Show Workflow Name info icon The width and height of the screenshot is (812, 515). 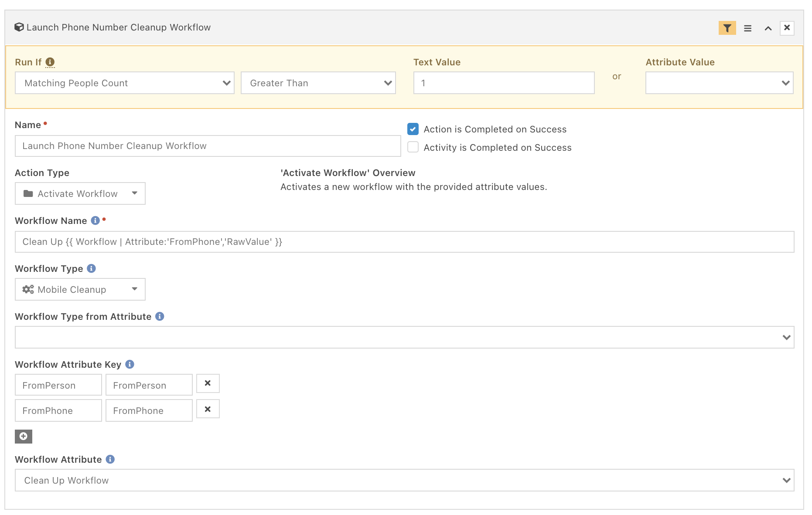click(95, 220)
